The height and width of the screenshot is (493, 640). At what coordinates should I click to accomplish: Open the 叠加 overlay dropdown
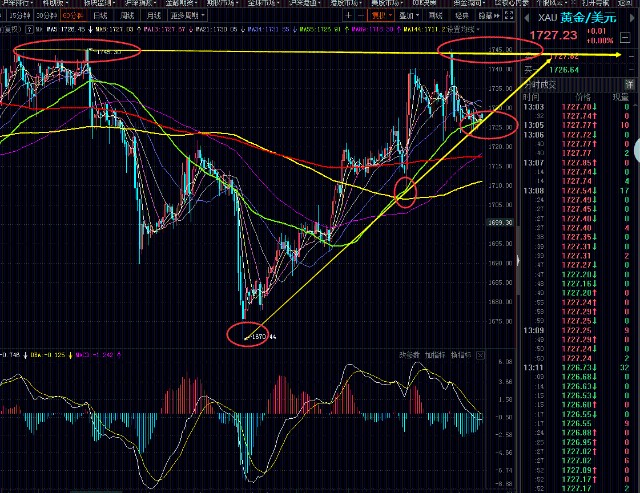[x=409, y=16]
